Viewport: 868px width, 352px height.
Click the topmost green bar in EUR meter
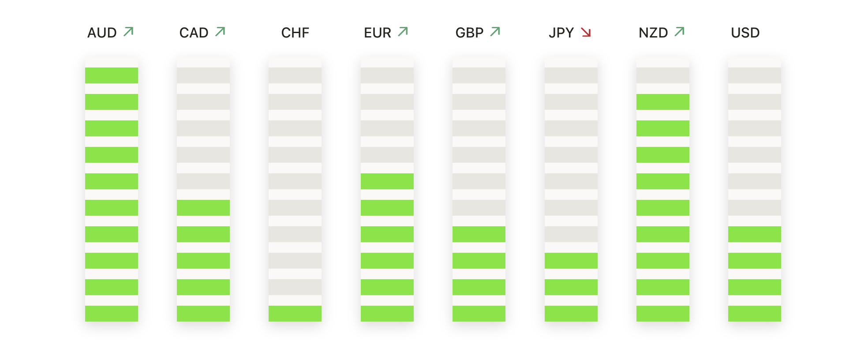point(387,181)
